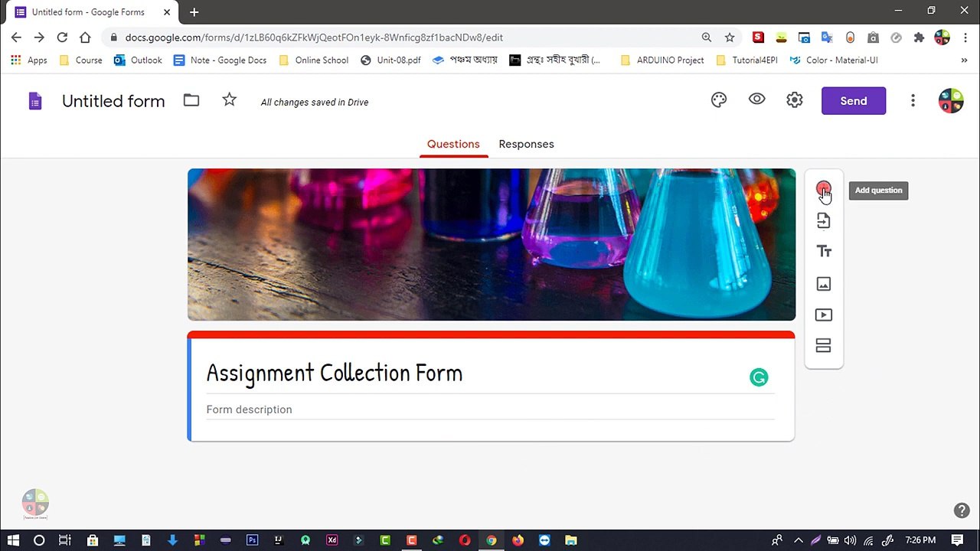Click 'All changes saved in Drive' text
This screenshot has width=980, height=551.
[x=315, y=102]
